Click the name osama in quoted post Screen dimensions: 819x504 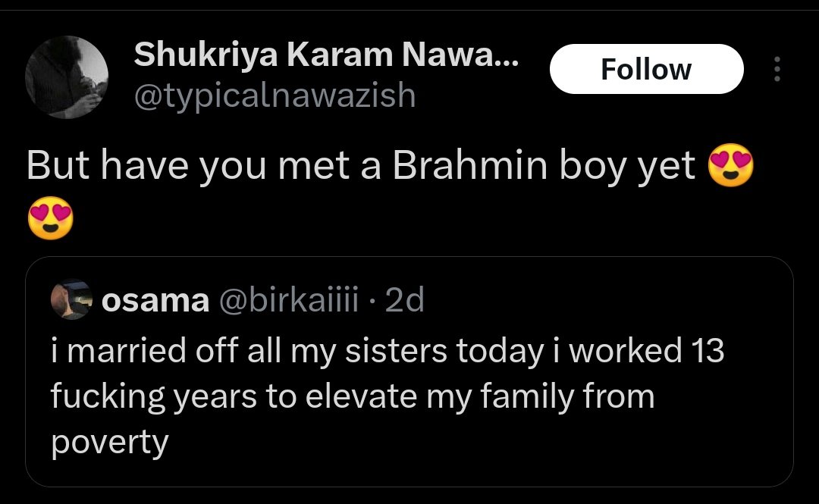pyautogui.click(x=155, y=301)
